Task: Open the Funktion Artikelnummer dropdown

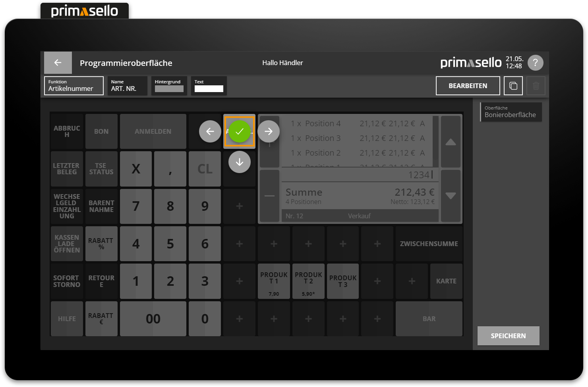Action: pos(74,86)
